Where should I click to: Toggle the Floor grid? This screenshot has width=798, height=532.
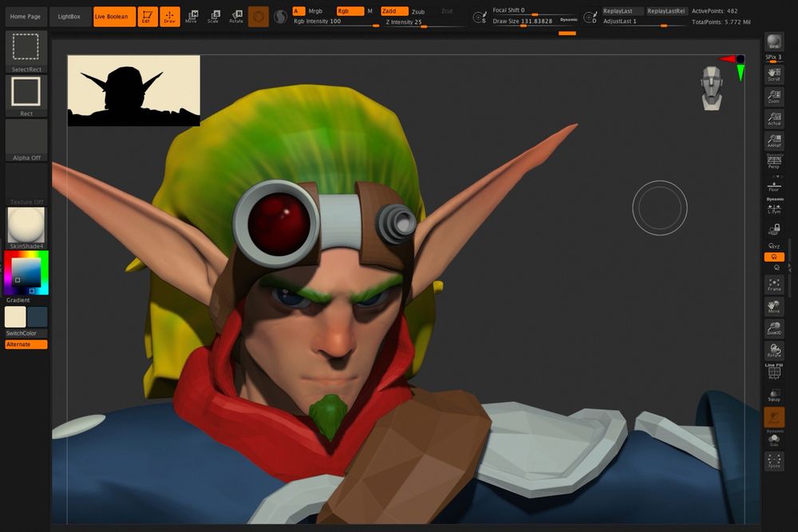point(774,186)
